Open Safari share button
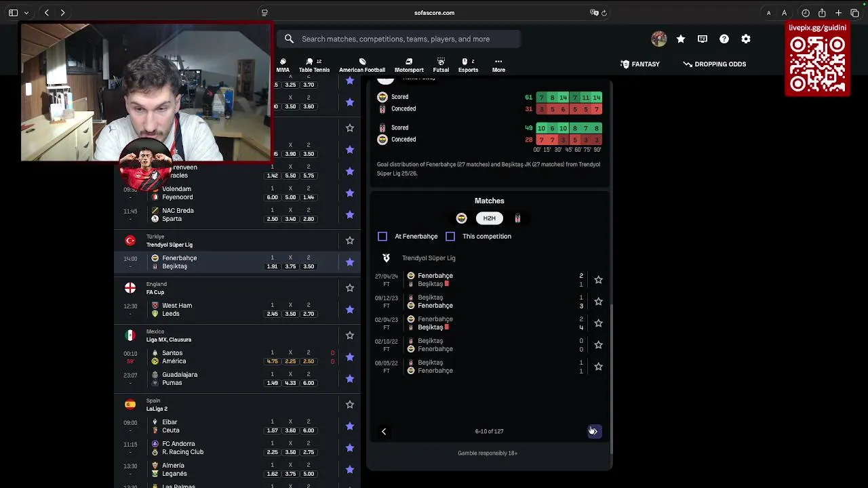The image size is (868, 488). click(822, 13)
